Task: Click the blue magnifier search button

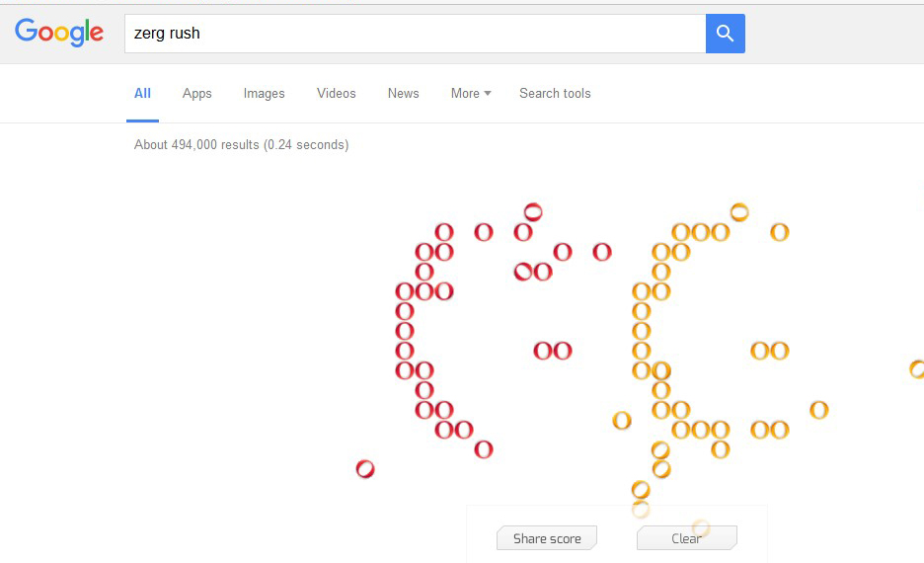Action: coord(725,34)
